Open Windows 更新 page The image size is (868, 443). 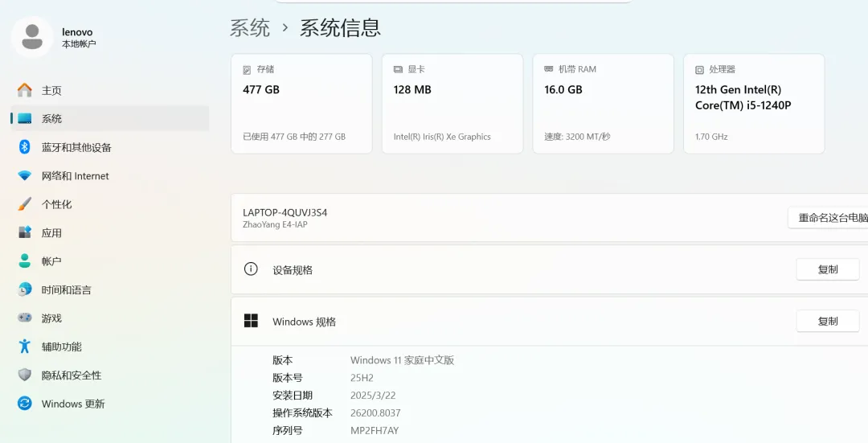click(109, 403)
